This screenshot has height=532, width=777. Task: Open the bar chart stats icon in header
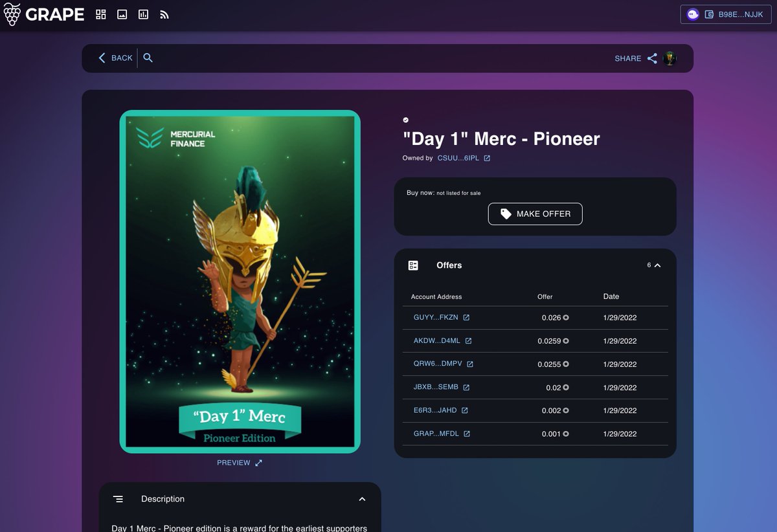(x=143, y=14)
